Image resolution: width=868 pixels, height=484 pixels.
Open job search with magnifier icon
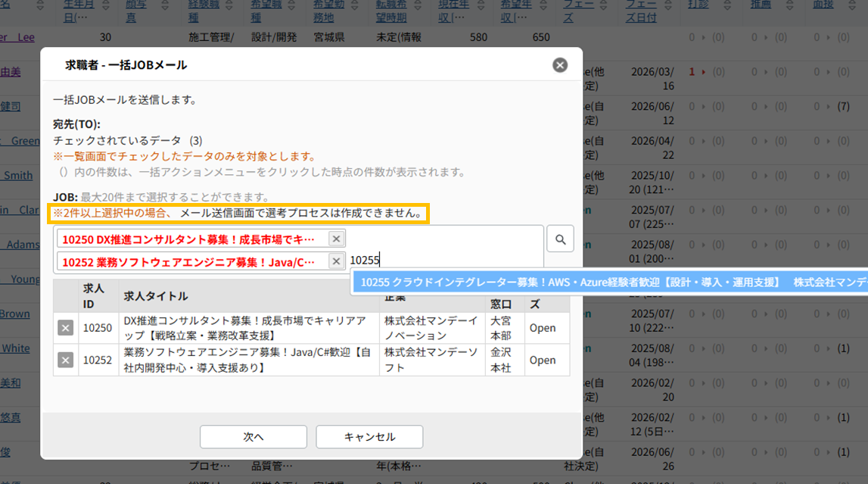[x=560, y=239]
